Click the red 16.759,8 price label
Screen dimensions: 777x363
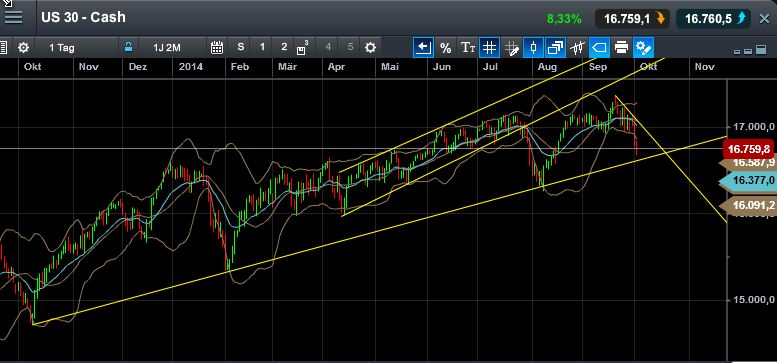click(749, 149)
